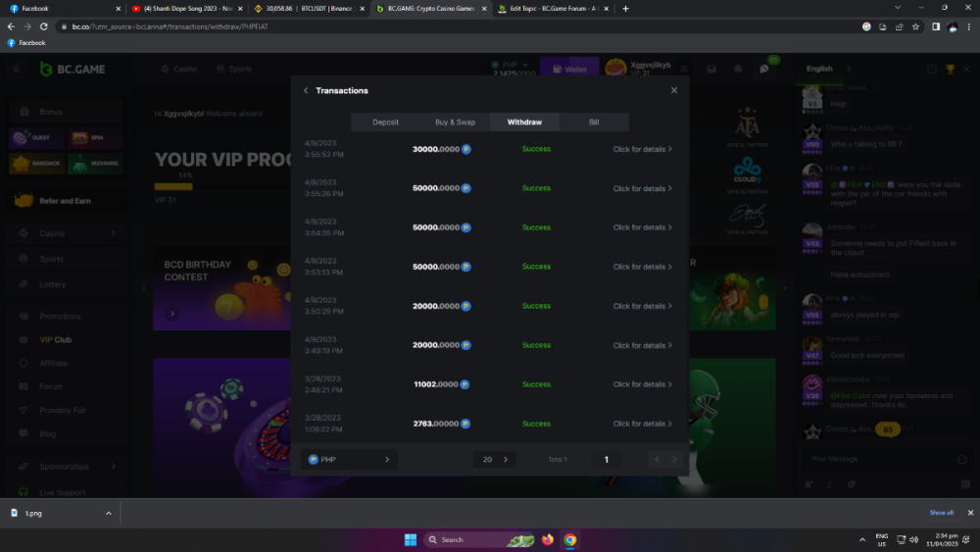The width and height of the screenshot is (980, 552).
Task: Open the Buy & Swap tab
Action: 455,123
